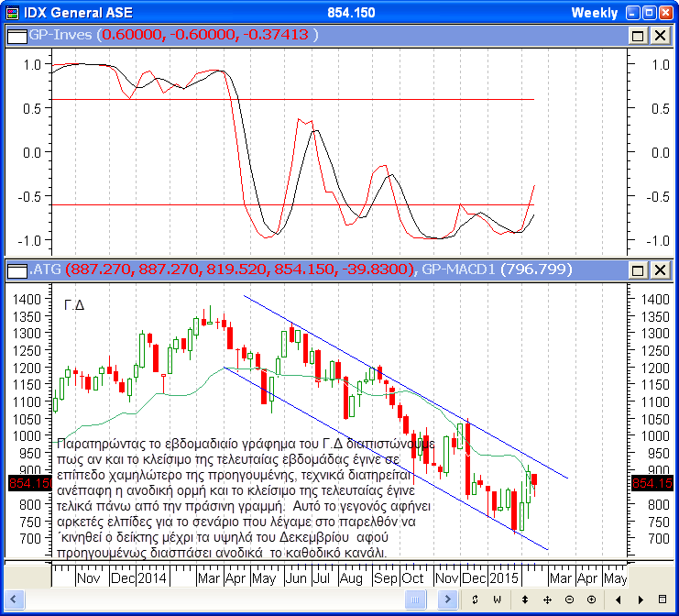Close the .ATG price pane
The width and height of the screenshot is (679, 616).
pos(660,270)
